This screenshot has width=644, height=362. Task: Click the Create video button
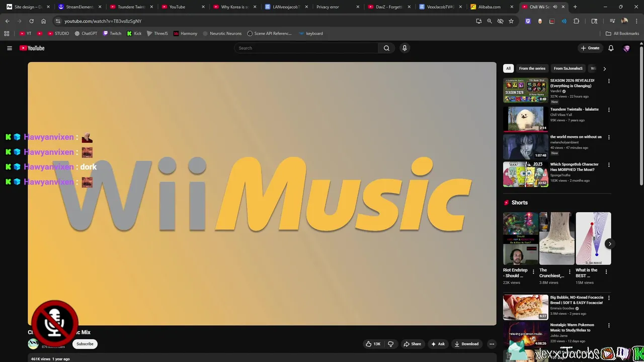point(590,48)
